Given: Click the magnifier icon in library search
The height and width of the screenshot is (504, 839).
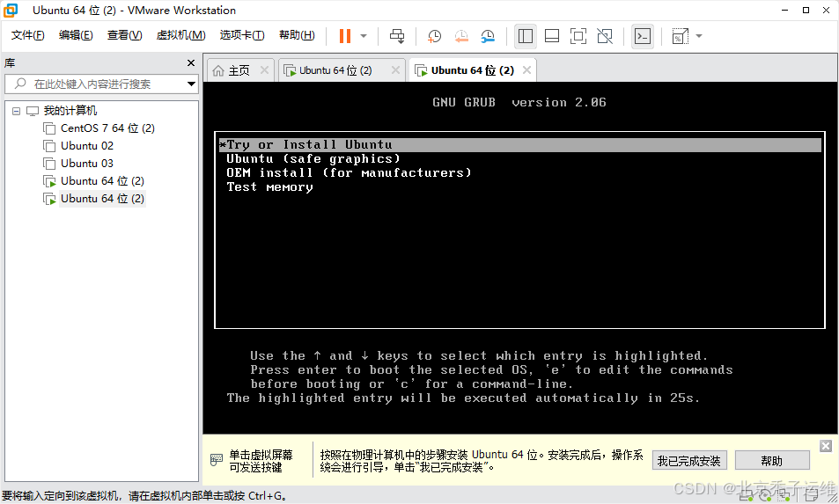Looking at the screenshot, I should pos(20,84).
